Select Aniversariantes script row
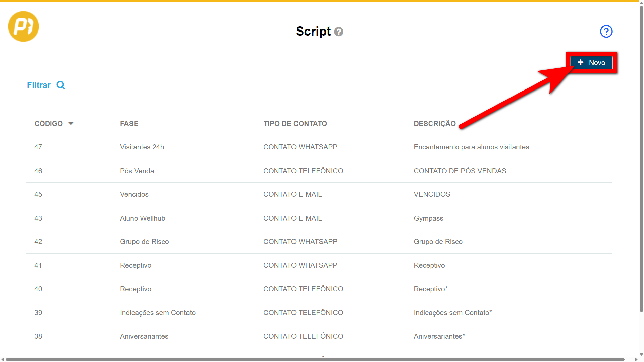This screenshot has height=362, width=644. pos(144,336)
